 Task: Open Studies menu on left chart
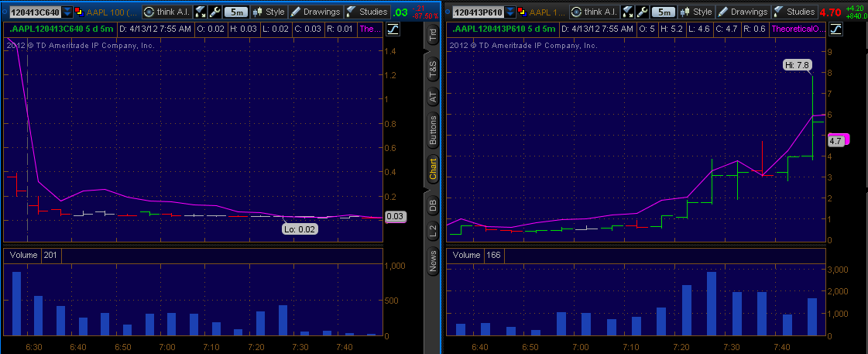(366, 12)
